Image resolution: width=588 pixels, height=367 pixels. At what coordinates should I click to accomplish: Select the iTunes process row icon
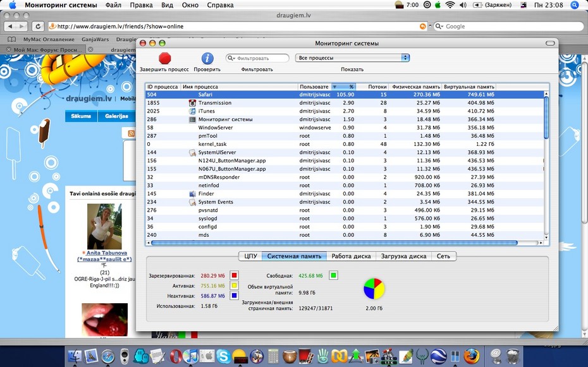(192, 111)
